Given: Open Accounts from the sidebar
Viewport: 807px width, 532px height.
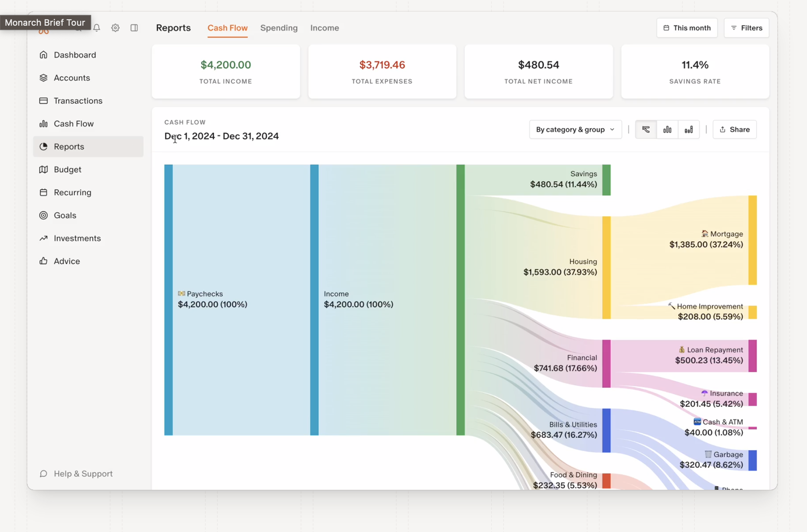Looking at the screenshot, I should pos(72,78).
